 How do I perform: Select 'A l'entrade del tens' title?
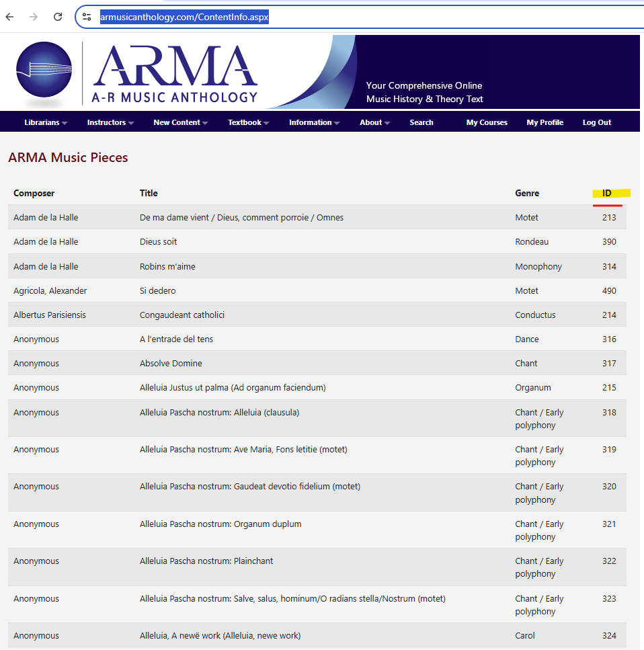pos(176,339)
